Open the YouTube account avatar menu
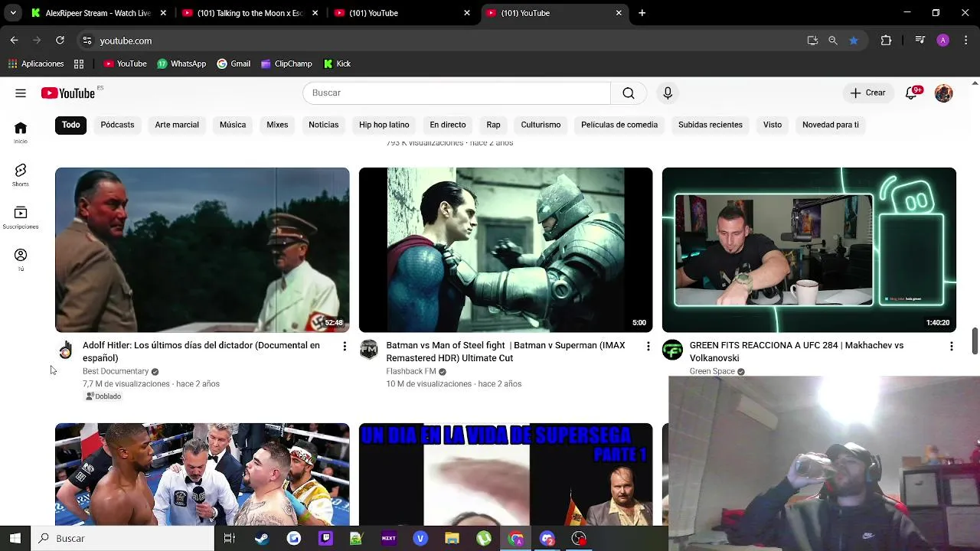Image resolution: width=980 pixels, height=551 pixels. (943, 93)
